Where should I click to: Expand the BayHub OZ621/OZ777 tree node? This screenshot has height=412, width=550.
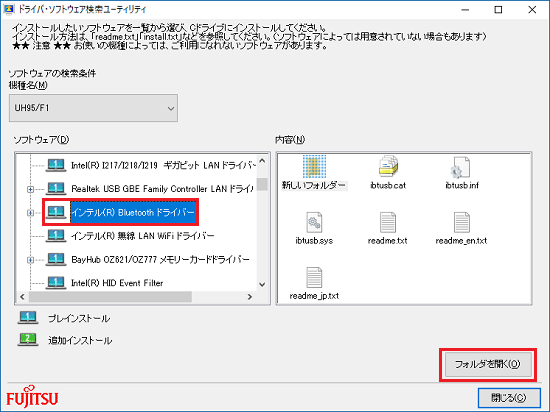coord(31,260)
